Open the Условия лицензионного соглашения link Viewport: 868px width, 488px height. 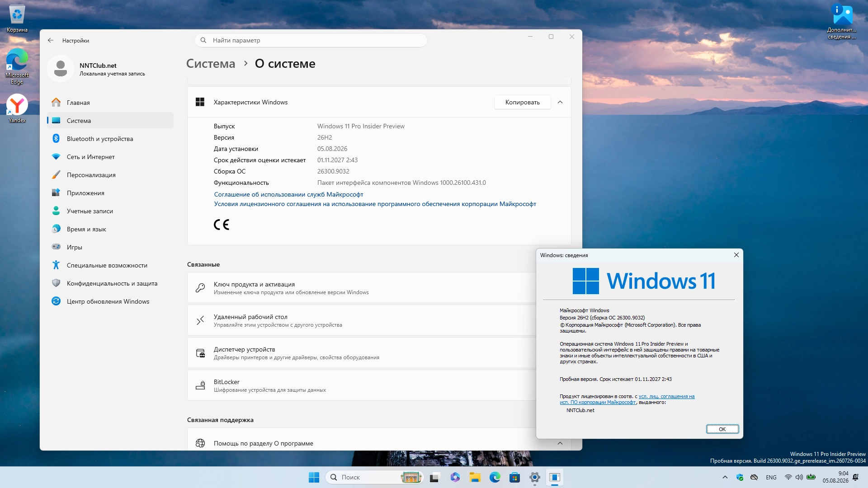375,204
